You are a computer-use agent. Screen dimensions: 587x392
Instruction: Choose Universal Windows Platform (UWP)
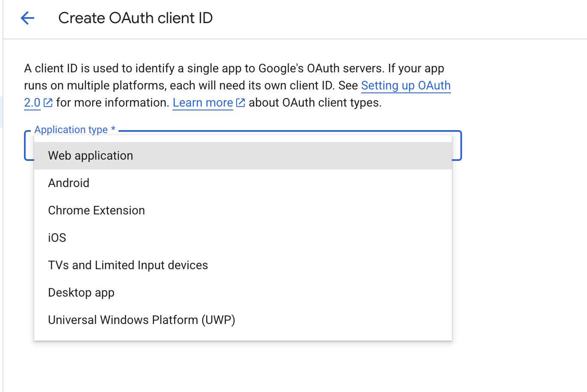pos(243,320)
